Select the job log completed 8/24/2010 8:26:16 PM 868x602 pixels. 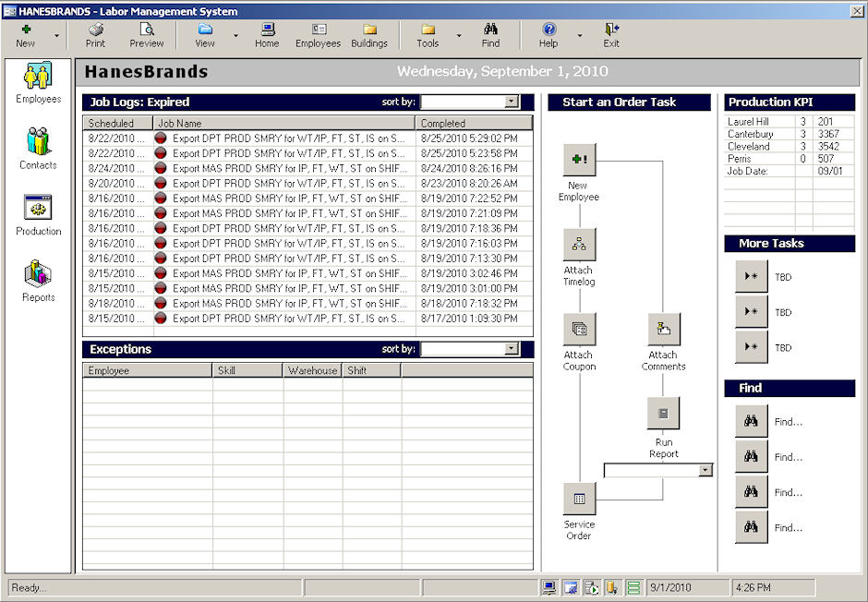(x=307, y=168)
